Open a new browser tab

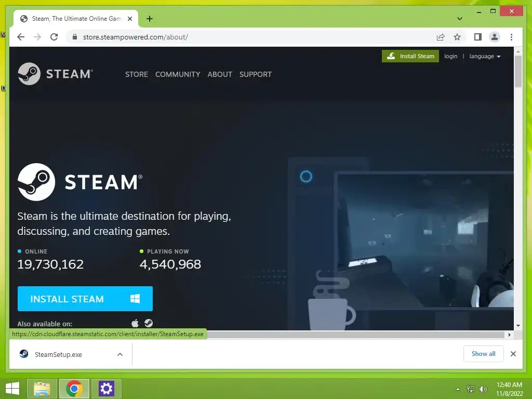click(149, 19)
